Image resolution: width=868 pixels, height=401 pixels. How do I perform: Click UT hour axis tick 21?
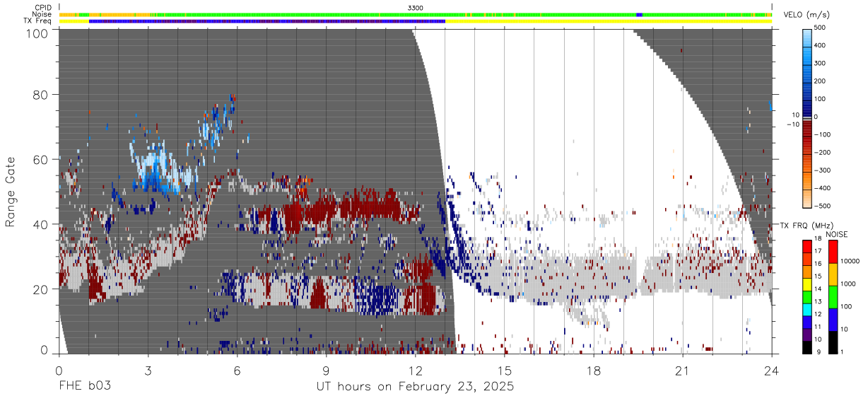(683, 371)
